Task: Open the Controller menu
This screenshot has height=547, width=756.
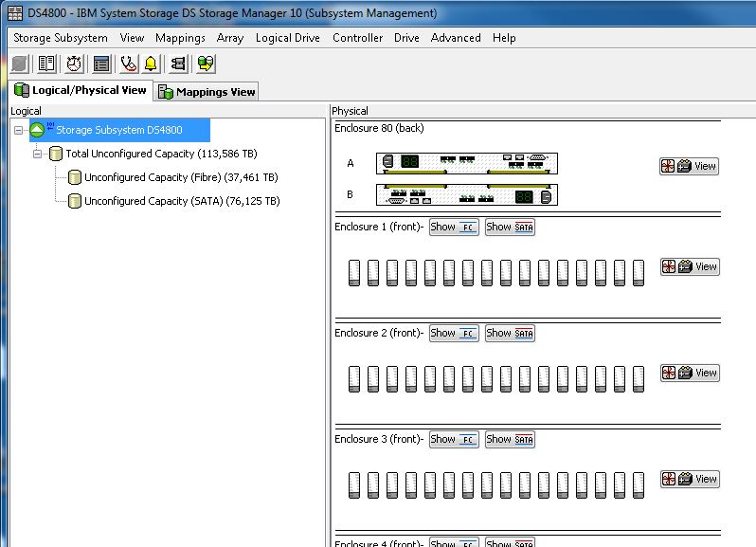Action: (358, 38)
